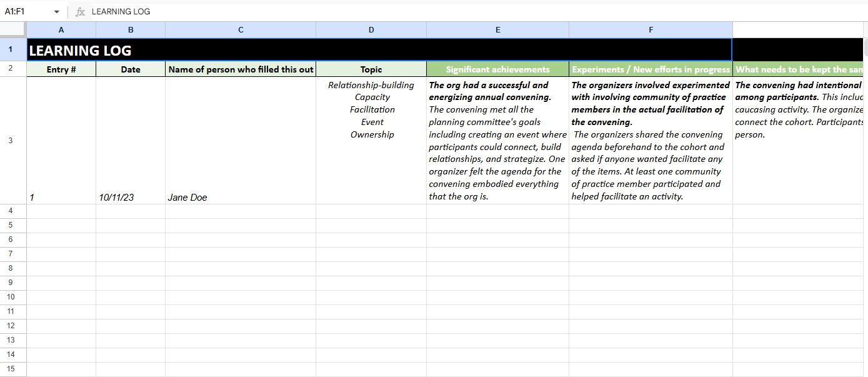Click the fx function icon

(x=80, y=12)
